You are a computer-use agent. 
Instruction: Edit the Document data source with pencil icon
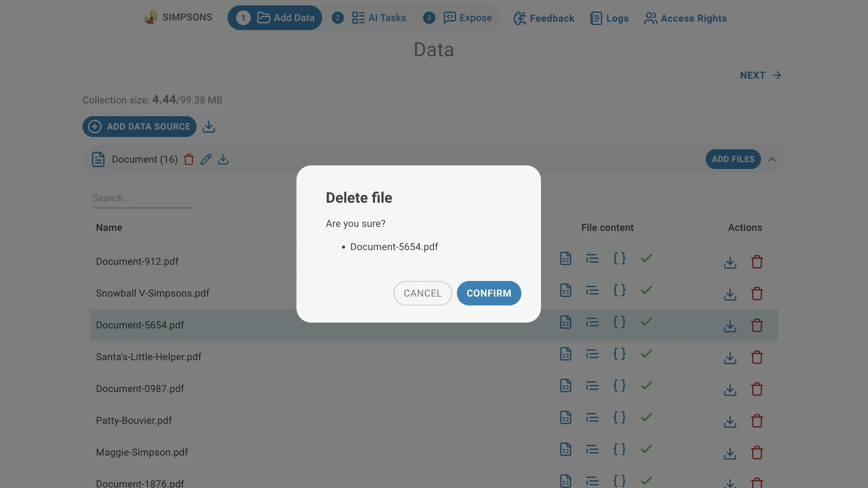click(206, 159)
